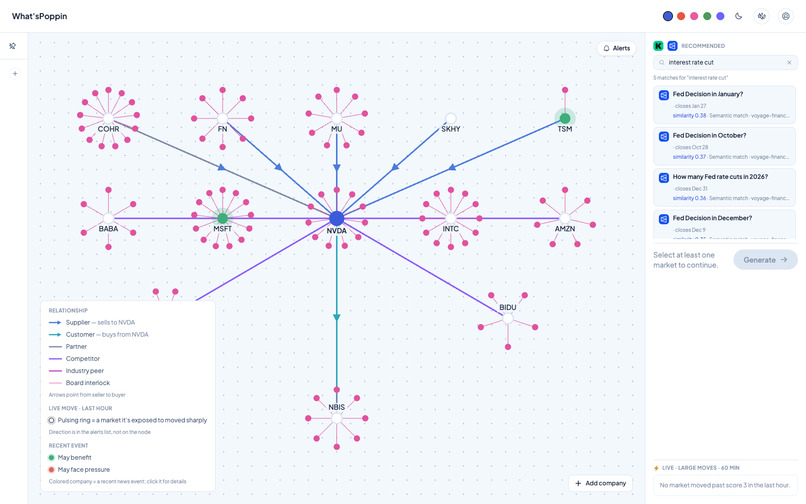Click the green K source icon
The height and width of the screenshot is (504, 806).
tap(658, 46)
